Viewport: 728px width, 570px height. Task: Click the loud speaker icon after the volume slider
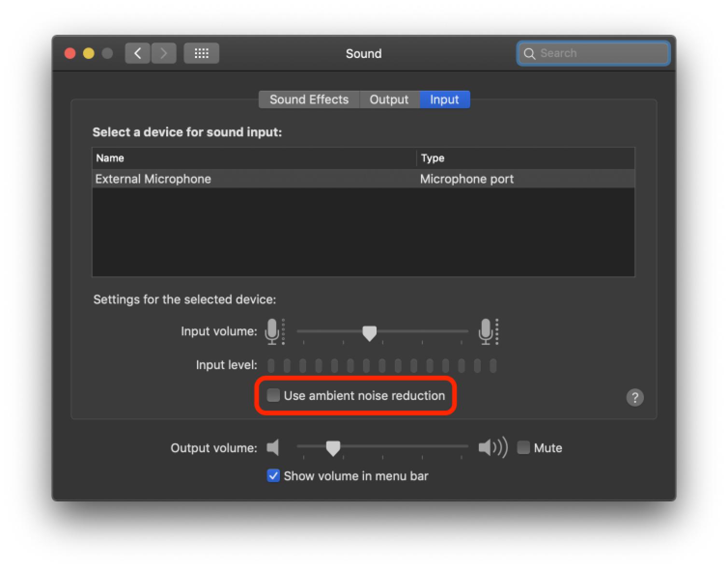point(491,447)
